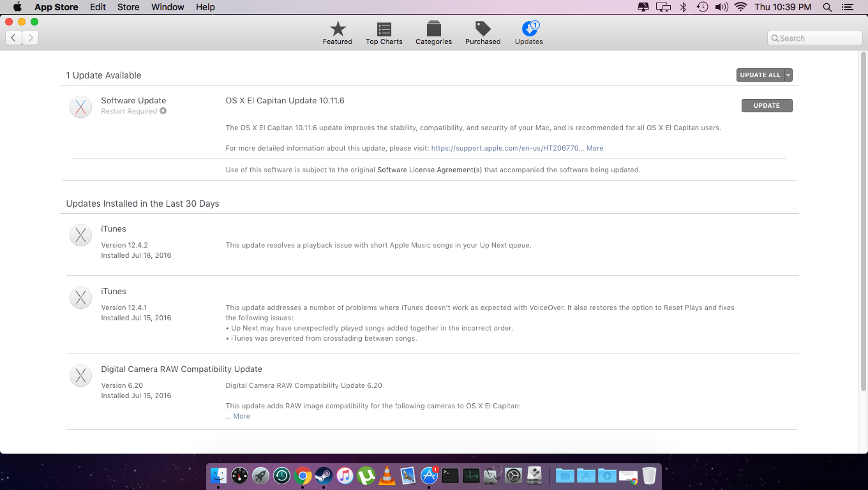Click the "1 Update Available" heading

[x=103, y=75]
